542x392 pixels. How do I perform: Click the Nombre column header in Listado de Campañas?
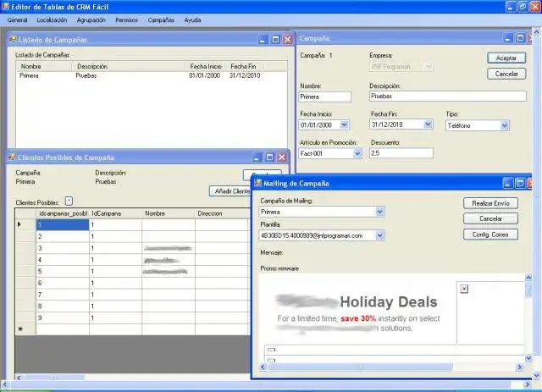(43, 66)
